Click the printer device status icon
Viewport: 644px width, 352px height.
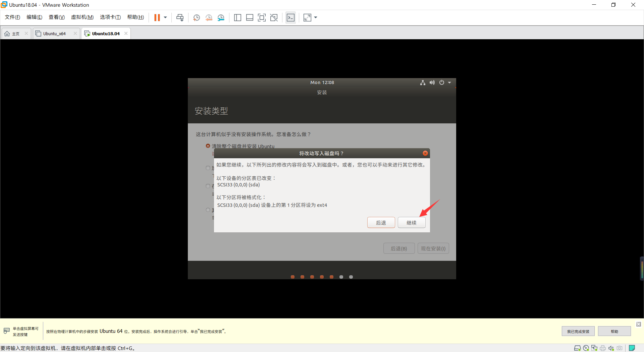click(x=603, y=348)
